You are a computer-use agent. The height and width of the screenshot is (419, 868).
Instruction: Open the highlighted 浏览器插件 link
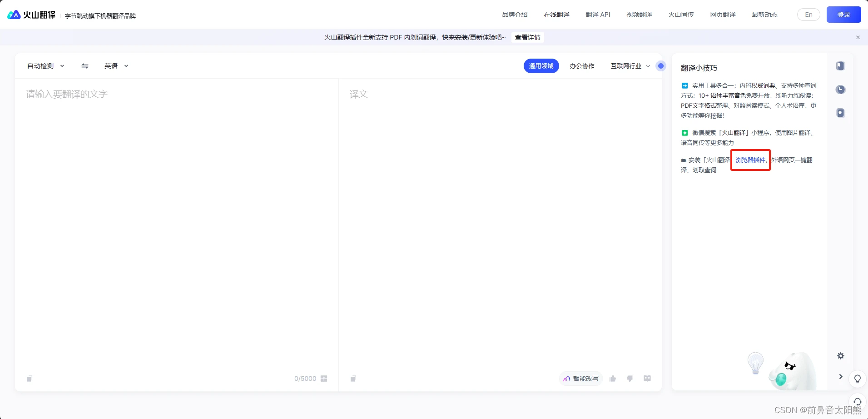click(x=749, y=160)
